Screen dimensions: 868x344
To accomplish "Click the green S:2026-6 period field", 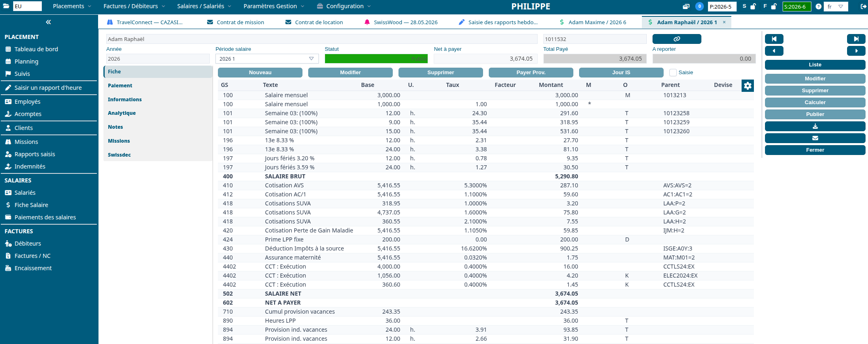I will click(797, 7).
